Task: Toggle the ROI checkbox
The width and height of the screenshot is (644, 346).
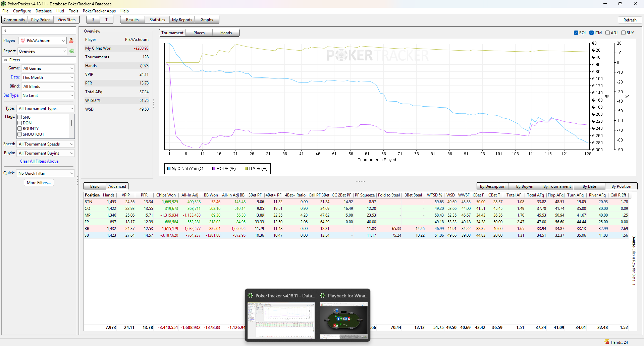Action: click(576, 33)
